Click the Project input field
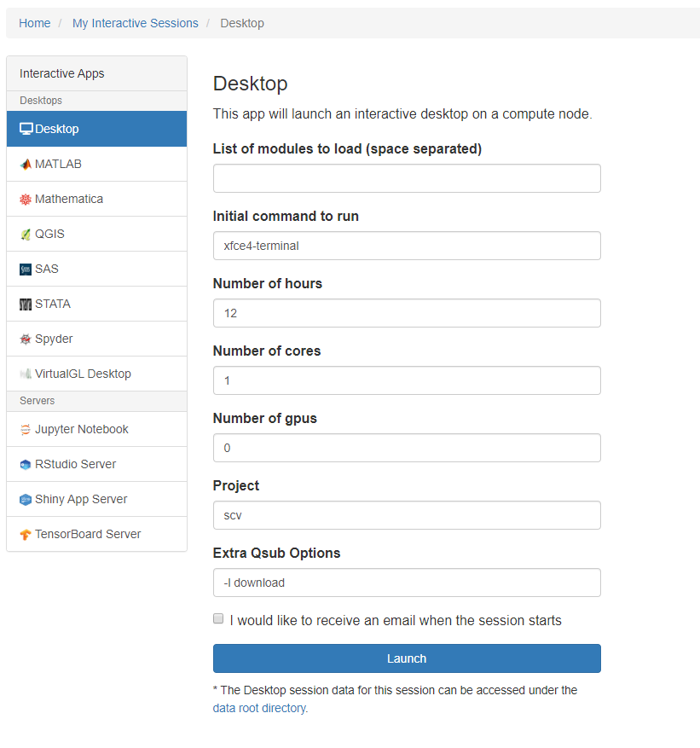Image resolution: width=700 pixels, height=748 pixels. [407, 515]
